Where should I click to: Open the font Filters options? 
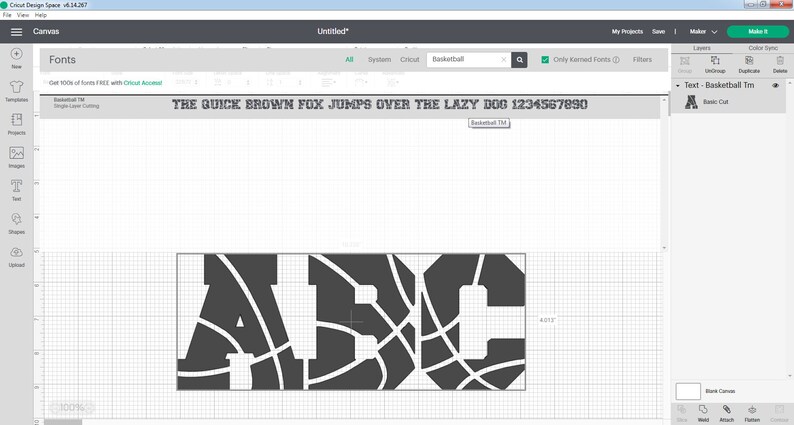(642, 60)
